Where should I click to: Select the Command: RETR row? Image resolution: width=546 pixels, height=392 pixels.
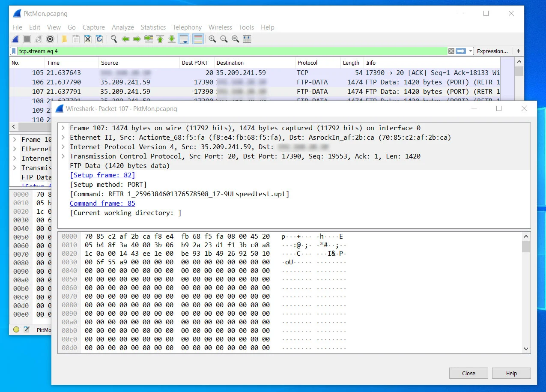pyautogui.click(x=294, y=194)
